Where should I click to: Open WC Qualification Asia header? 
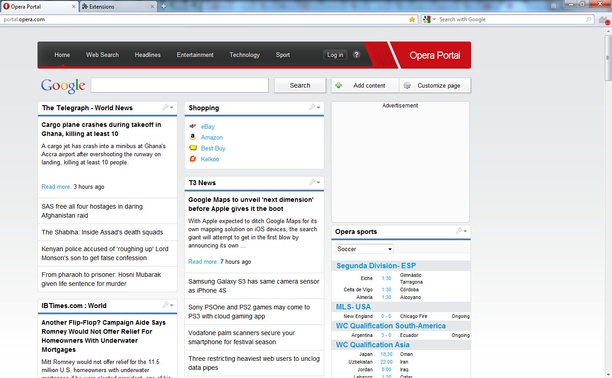373,344
